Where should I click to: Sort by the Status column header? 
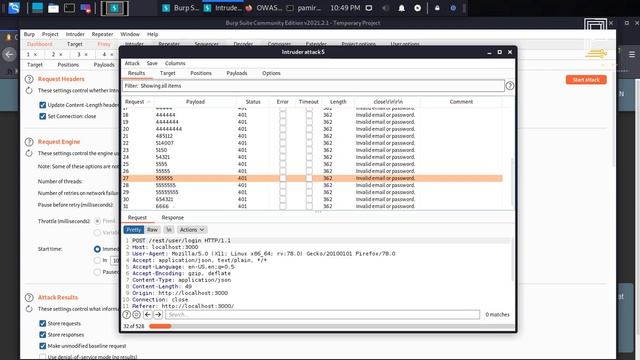click(x=253, y=102)
